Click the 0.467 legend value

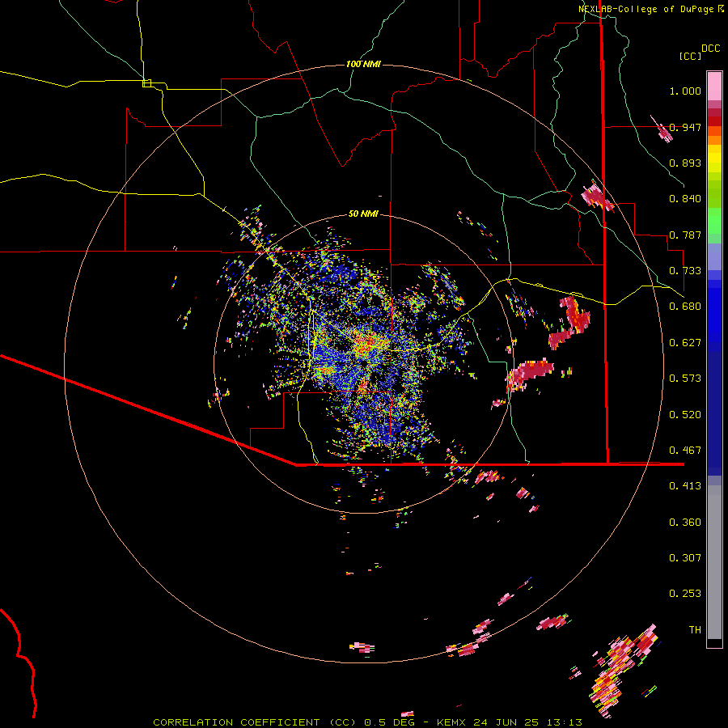tap(685, 451)
